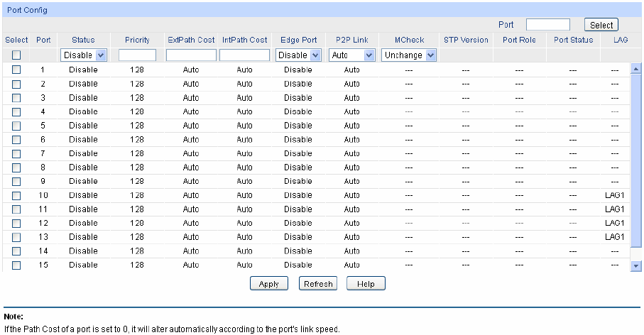Screen dimensions: 644x335
Task: Check the box for port 7
Action: tap(16, 153)
